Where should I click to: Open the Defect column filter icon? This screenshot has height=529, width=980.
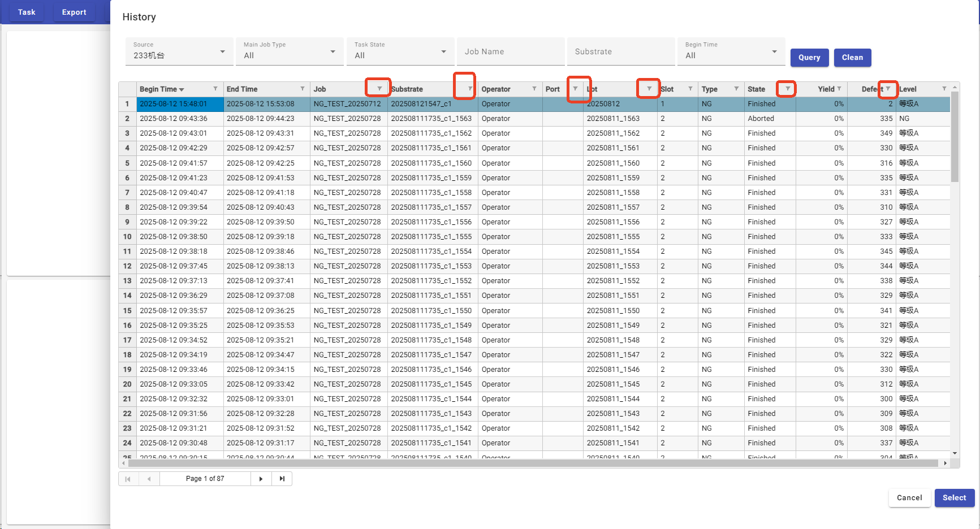(888, 89)
